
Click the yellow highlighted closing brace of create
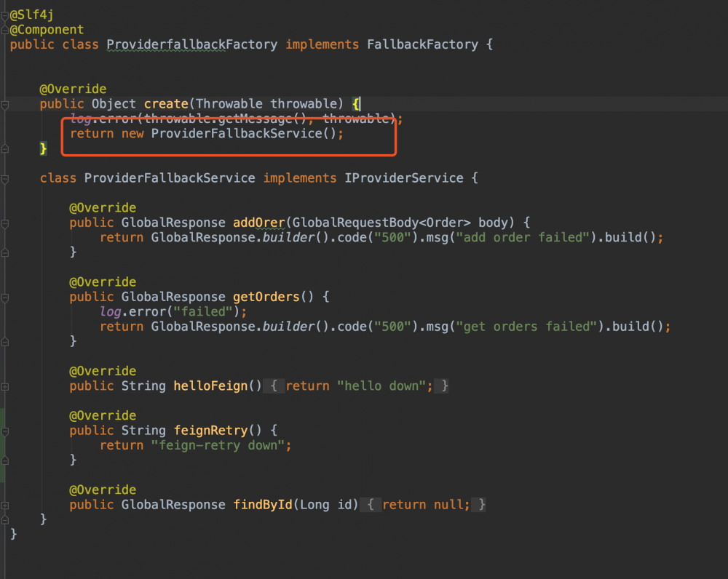(x=43, y=149)
